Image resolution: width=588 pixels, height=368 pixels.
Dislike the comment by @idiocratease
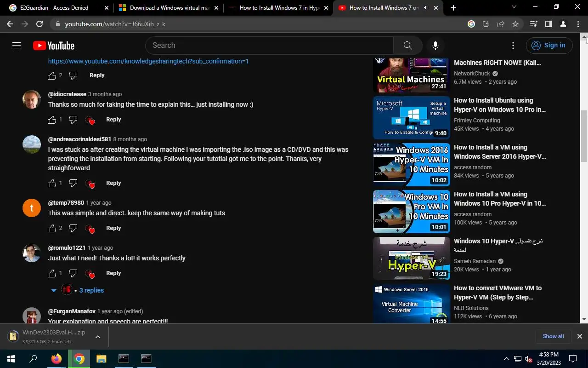point(73,120)
